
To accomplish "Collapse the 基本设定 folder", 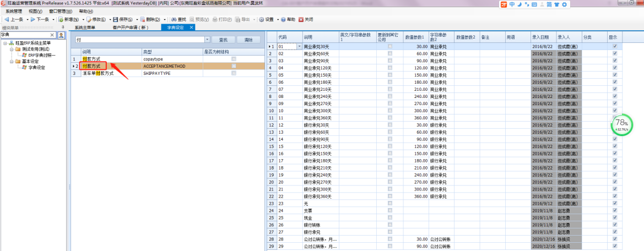I will click(12, 62).
